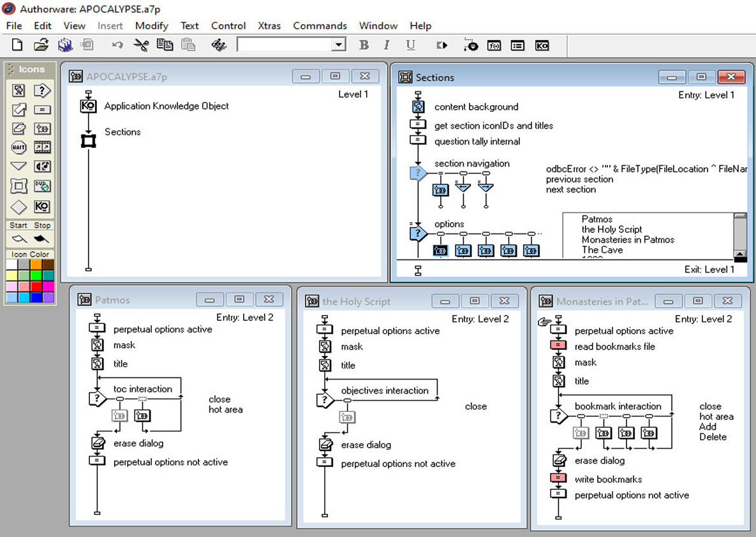756x537 pixels.
Task: Open the Control menu
Action: pos(228,26)
